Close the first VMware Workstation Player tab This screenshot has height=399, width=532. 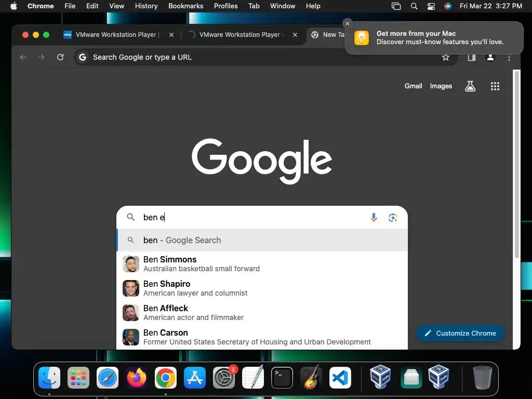point(171,35)
